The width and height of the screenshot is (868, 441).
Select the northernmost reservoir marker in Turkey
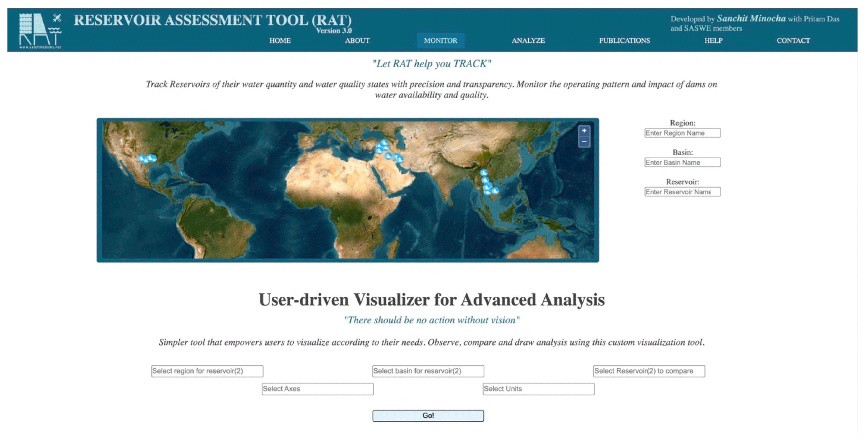coord(384,142)
